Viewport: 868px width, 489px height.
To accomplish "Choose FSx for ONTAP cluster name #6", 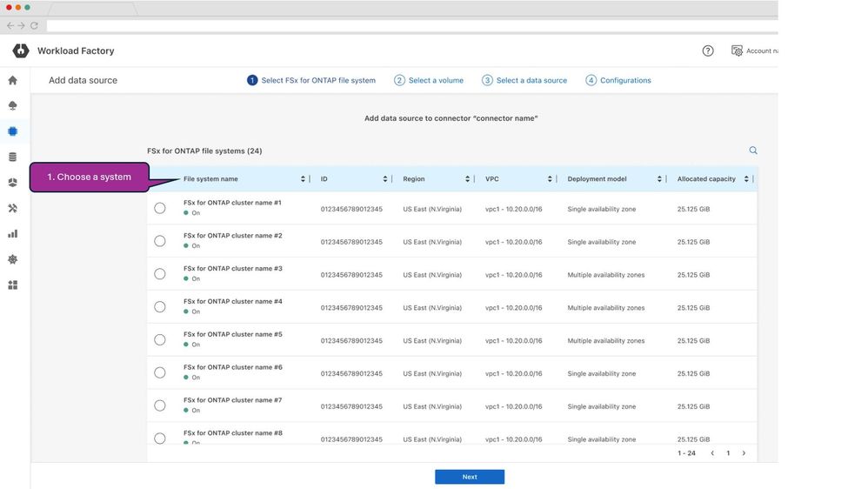I will tap(160, 372).
